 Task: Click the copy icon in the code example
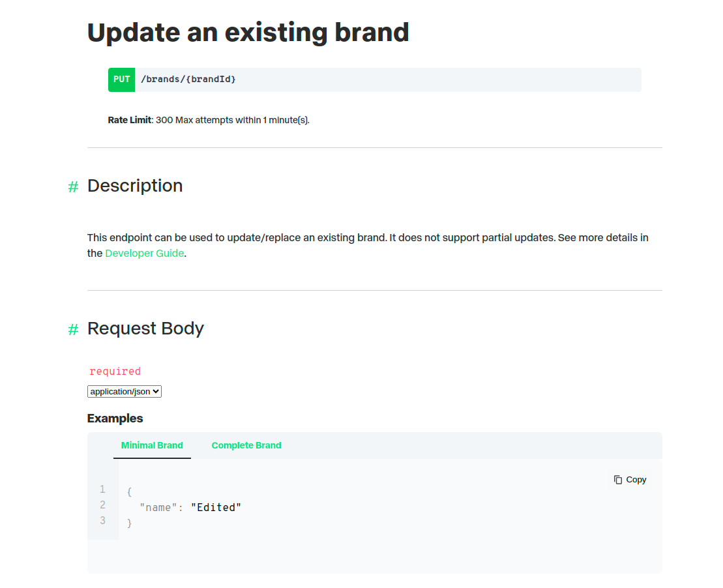pos(618,480)
